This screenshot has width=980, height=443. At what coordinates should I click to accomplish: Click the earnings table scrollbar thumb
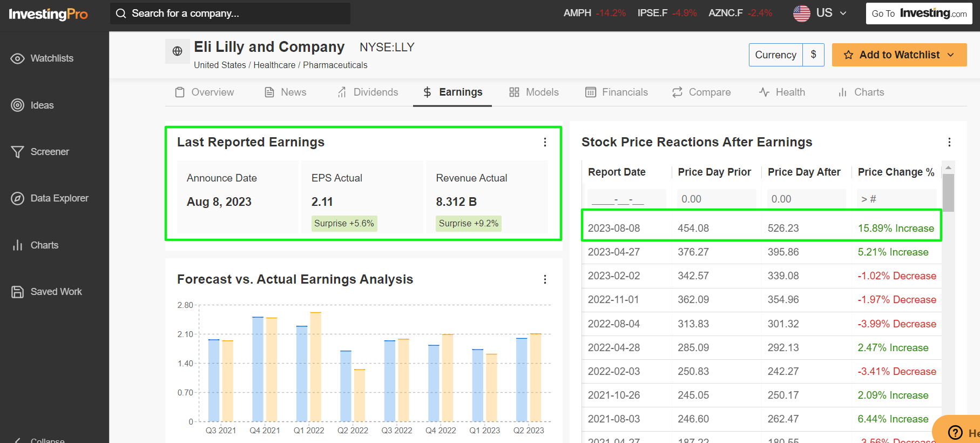point(948,192)
